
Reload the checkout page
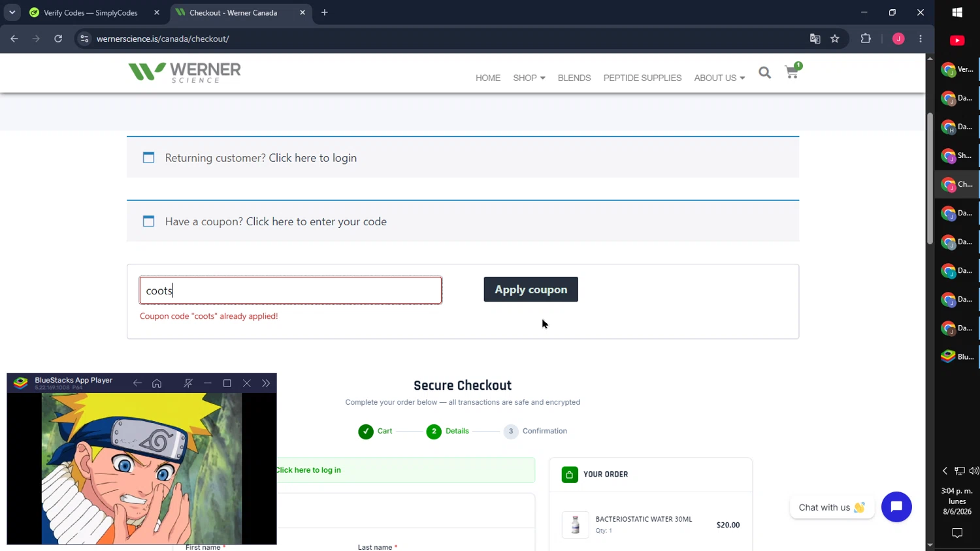pyautogui.click(x=58, y=39)
